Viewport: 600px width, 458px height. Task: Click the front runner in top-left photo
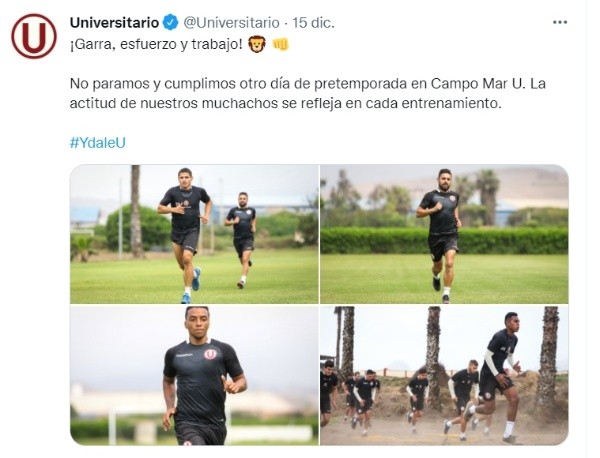pyautogui.click(x=185, y=235)
